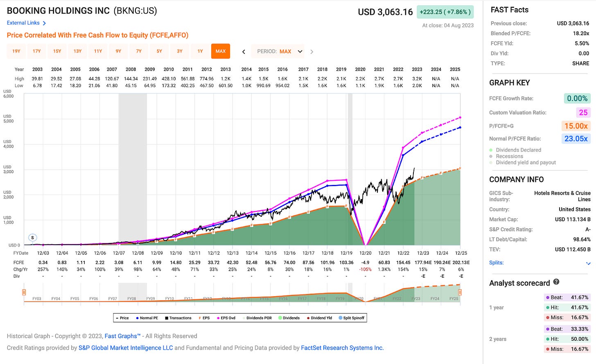Click the orange P/FCFE=G 15.00x box
The height and width of the screenshot is (364, 596).
coord(576,126)
